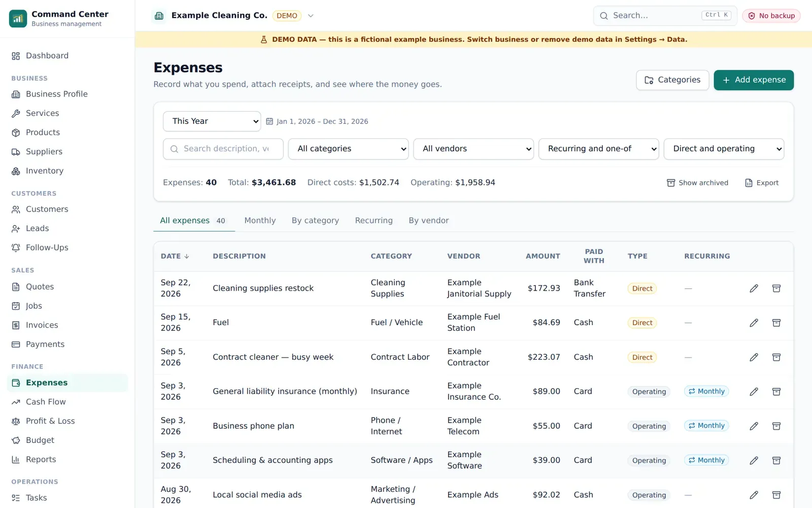Switch to the Monthly tab
This screenshot has height=508, width=812.
(260, 220)
